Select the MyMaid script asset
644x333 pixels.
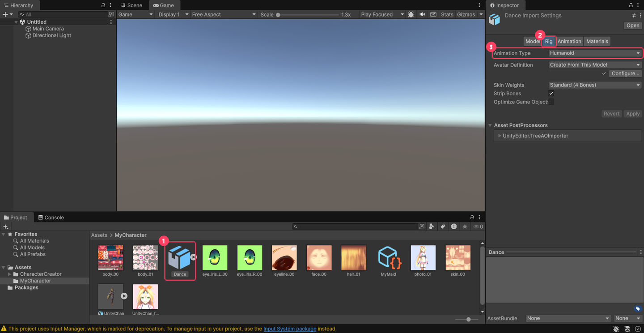pos(388,261)
